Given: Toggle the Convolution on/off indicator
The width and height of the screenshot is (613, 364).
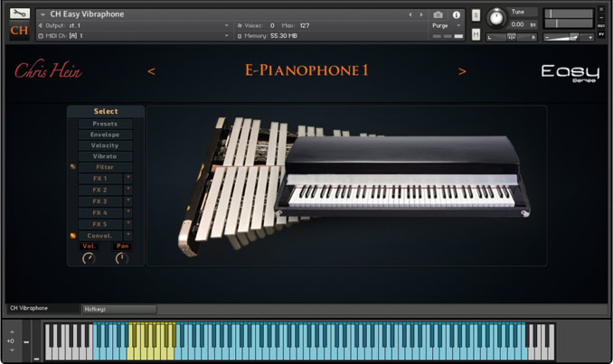Looking at the screenshot, I should [x=72, y=236].
